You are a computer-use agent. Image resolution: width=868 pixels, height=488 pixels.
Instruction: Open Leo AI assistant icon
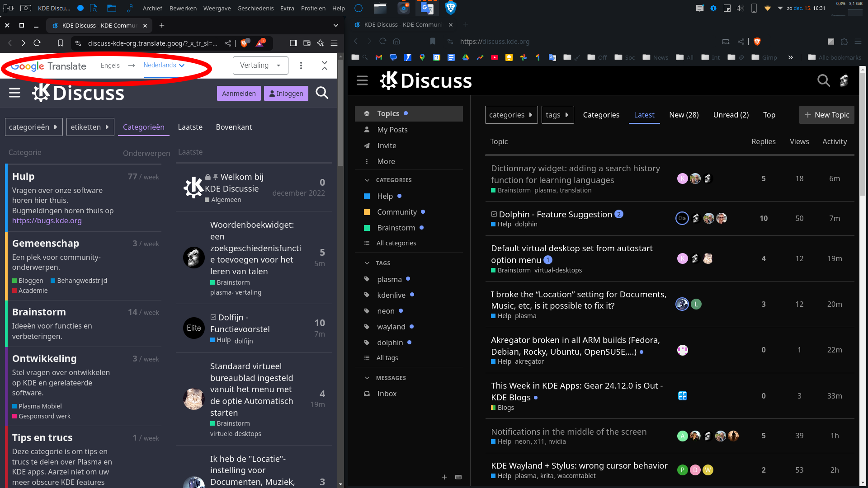tap(321, 43)
